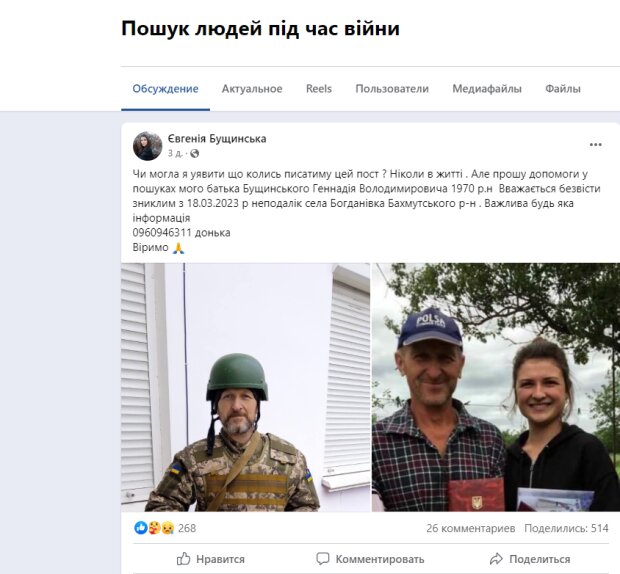Open the three-dots post options menu
This screenshot has width=620, height=574.
(x=595, y=145)
